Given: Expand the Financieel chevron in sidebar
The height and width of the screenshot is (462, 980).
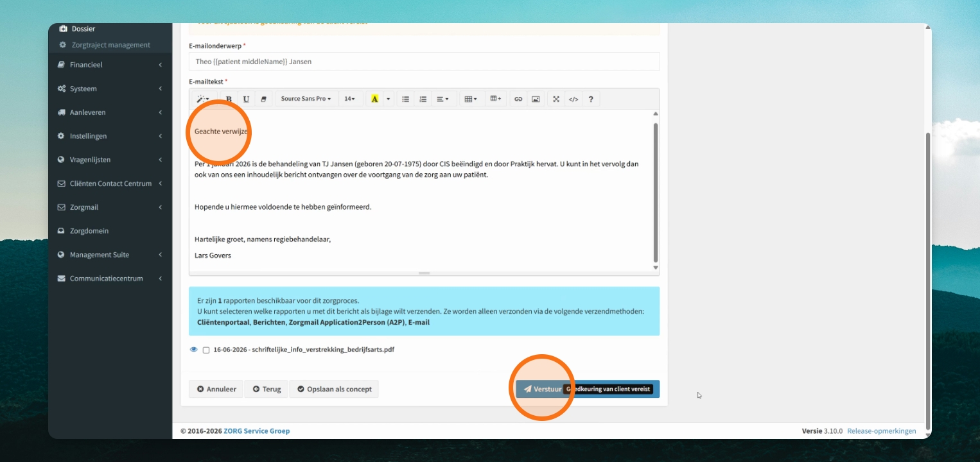Looking at the screenshot, I should click(x=161, y=65).
